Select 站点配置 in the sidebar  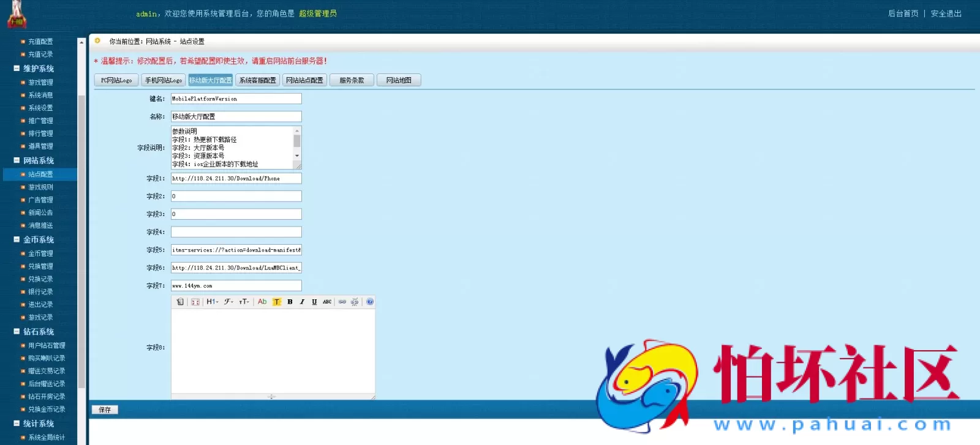pos(40,174)
